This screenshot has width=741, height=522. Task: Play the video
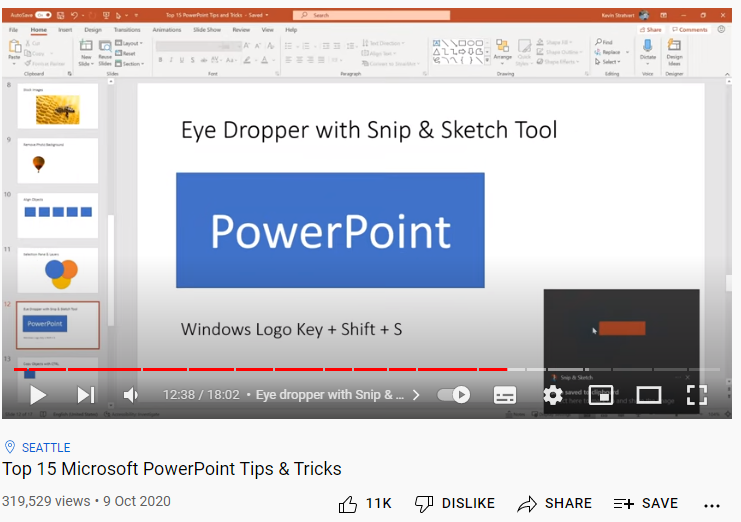point(38,395)
